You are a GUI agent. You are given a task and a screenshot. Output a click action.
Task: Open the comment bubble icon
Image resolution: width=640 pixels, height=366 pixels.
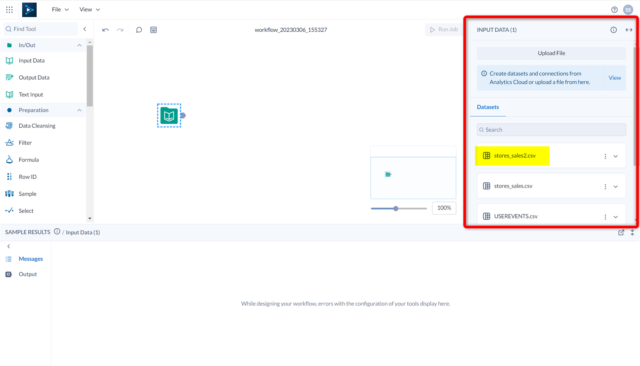(139, 30)
